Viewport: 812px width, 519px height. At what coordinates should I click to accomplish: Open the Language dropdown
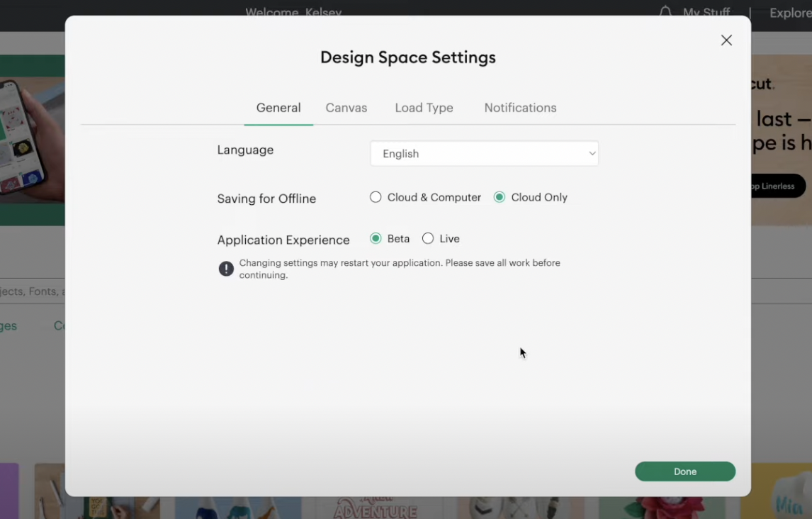[484, 153]
